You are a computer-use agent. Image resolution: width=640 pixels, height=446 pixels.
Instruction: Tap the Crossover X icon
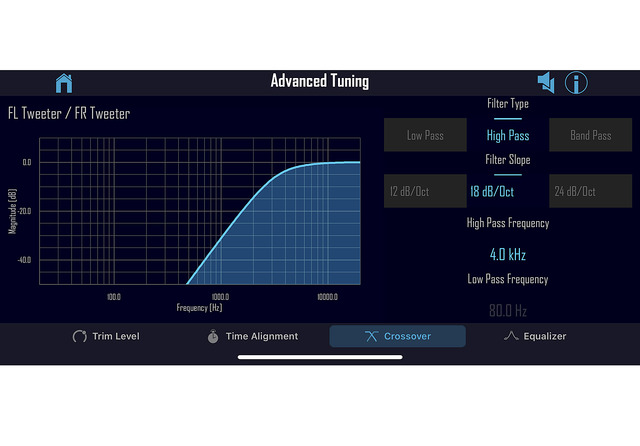pyautogui.click(x=371, y=336)
